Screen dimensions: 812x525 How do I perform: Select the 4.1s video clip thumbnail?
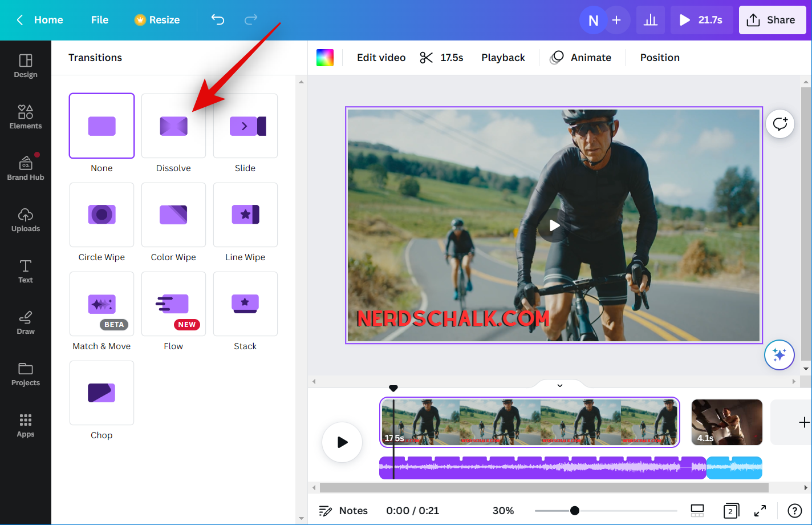[726, 422]
